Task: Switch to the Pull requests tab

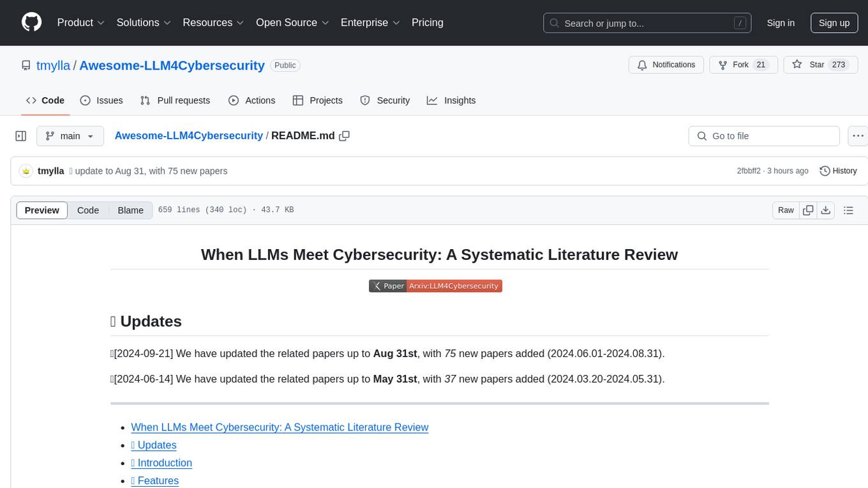Action: coord(175,100)
